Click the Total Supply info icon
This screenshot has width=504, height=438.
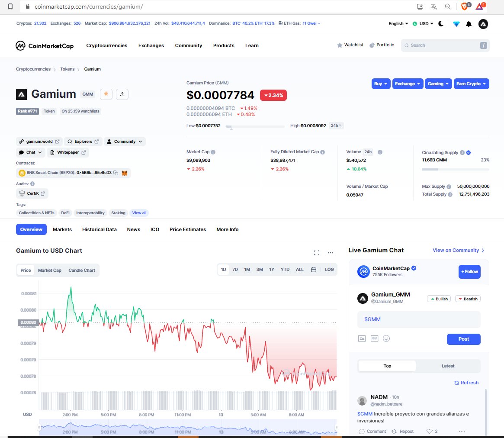click(450, 195)
